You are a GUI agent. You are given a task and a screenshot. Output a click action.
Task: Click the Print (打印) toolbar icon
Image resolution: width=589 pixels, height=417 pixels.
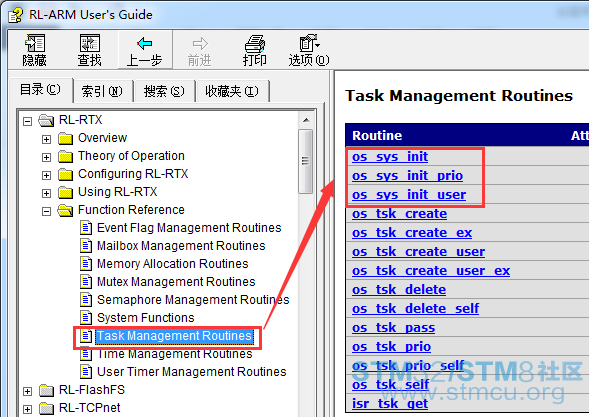[255, 43]
